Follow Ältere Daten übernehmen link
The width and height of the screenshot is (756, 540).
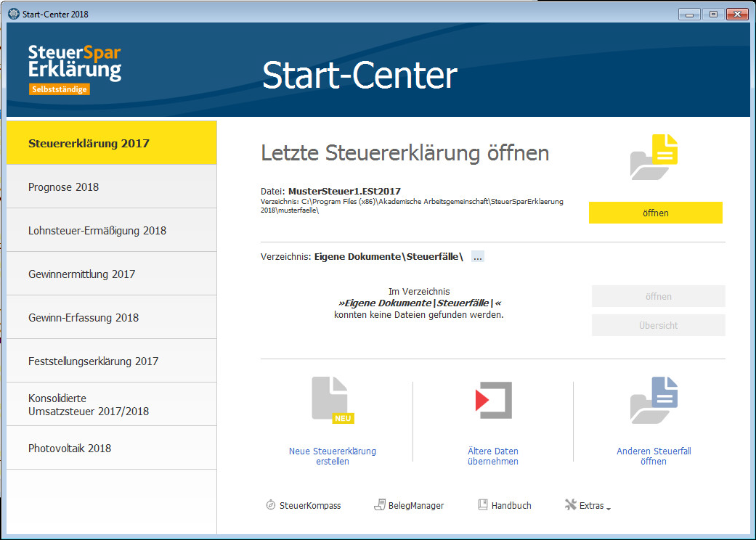[x=493, y=457]
